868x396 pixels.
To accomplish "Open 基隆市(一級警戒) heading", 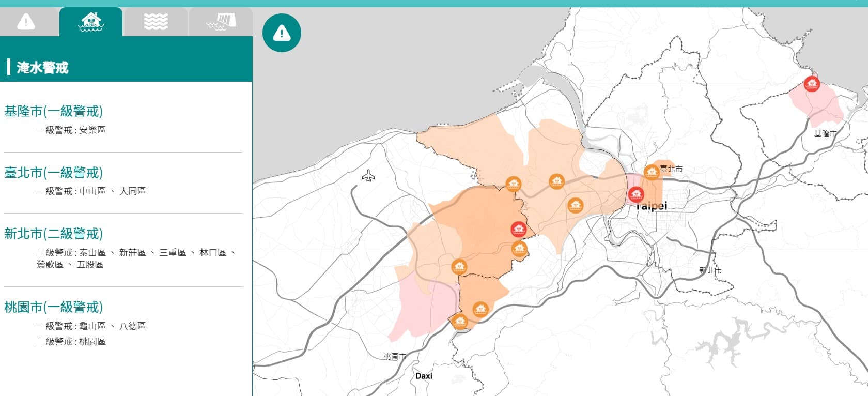I will click(x=54, y=111).
